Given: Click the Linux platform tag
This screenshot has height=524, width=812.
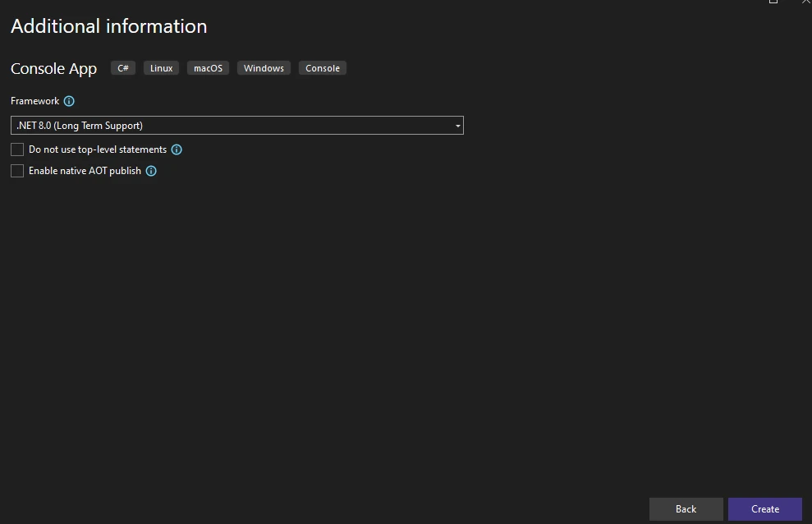Looking at the screenshot, I should 162,68.
